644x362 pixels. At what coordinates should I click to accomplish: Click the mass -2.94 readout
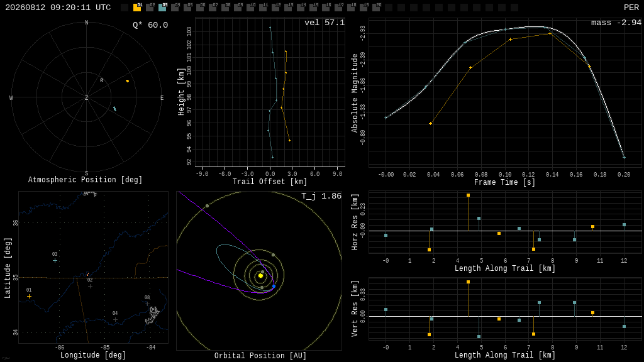[x=616, y=23]
